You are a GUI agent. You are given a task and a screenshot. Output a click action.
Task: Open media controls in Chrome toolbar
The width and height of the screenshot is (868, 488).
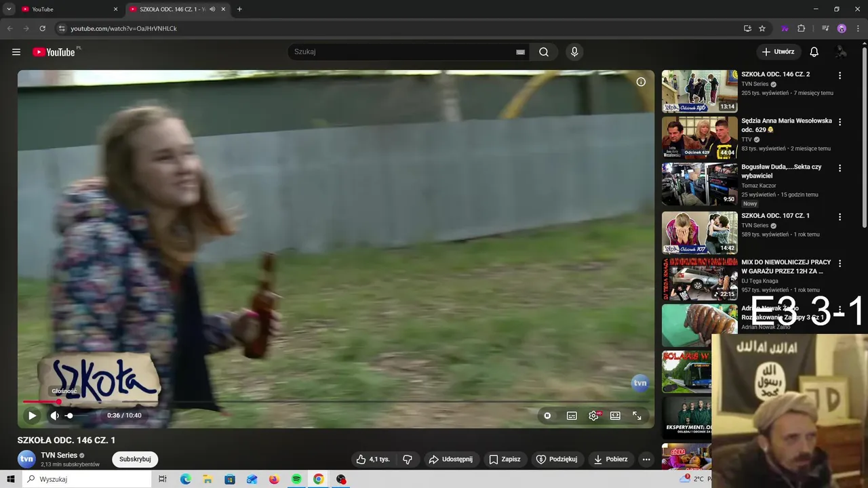pyautogui.click(x=825, y=28)
